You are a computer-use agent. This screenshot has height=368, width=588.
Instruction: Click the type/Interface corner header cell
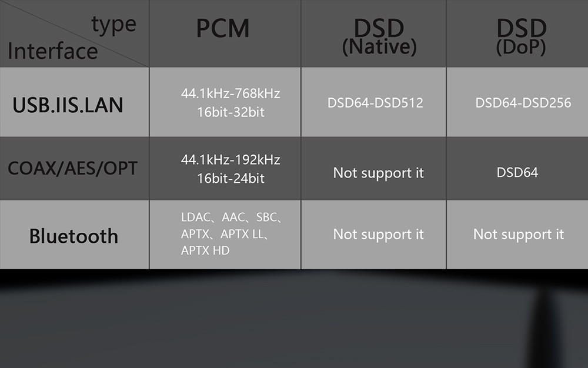click(74, 34)
